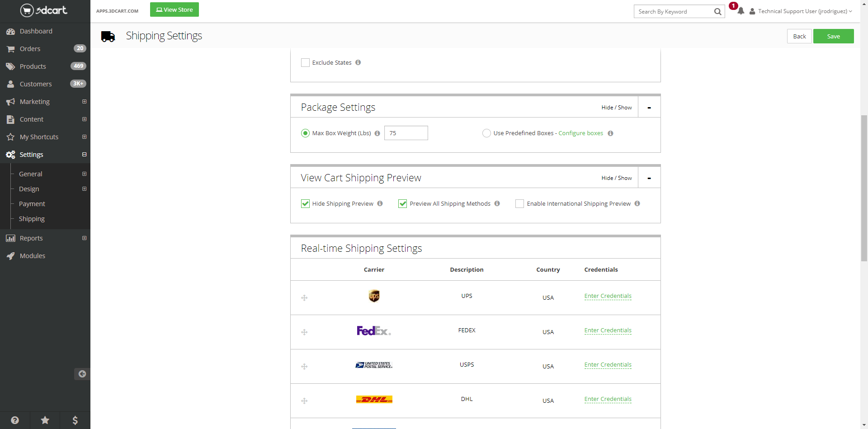868x429 pixels.
Task: Click the info icon next to Exclude States
Action: click(358, 62)
